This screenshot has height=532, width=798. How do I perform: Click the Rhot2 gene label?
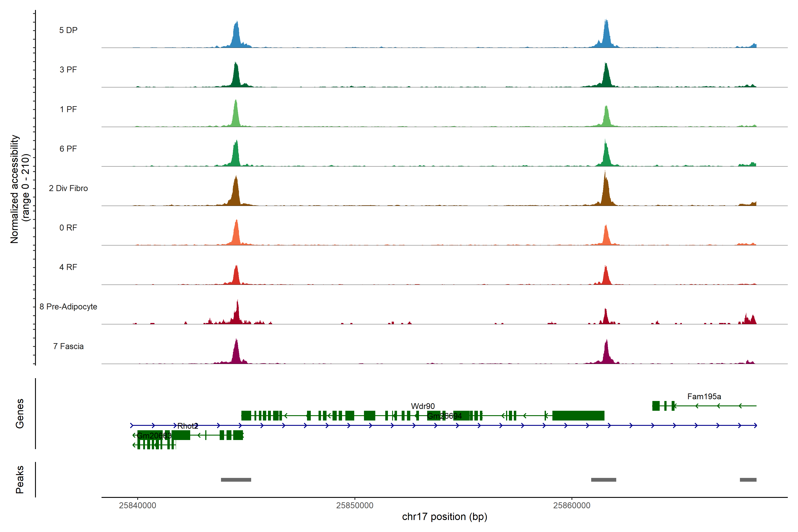click(x=187, y=426)
